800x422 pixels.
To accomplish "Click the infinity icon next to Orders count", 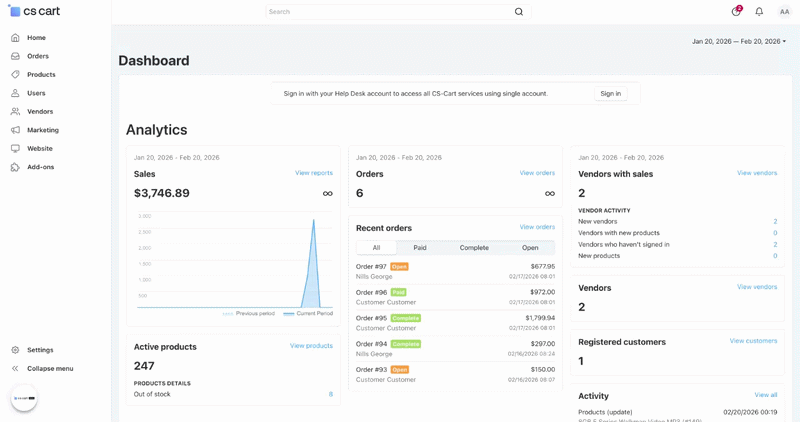I will point(549,194).
